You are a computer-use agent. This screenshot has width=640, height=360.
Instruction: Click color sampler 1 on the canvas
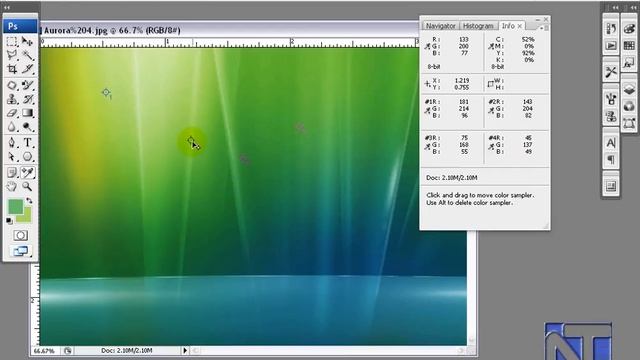tap(106, 93)
